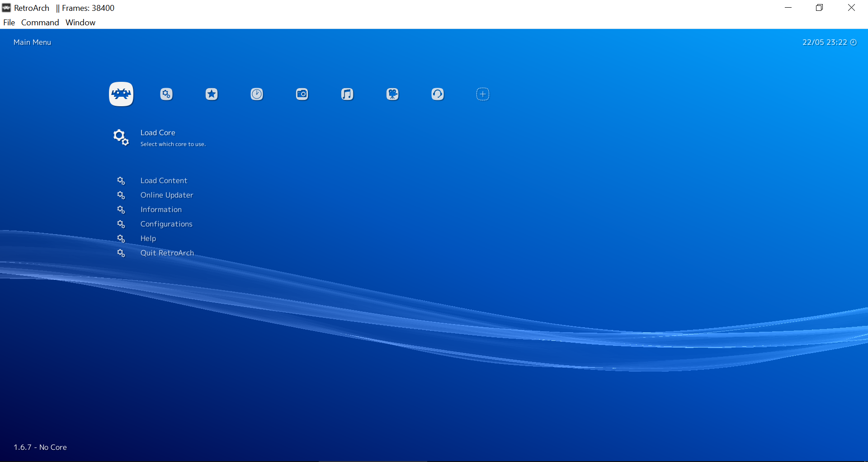Select the RetroArch Main Menu invader icon
The height and width of the screenshot is (462, 868).
[x=121, y=94]
